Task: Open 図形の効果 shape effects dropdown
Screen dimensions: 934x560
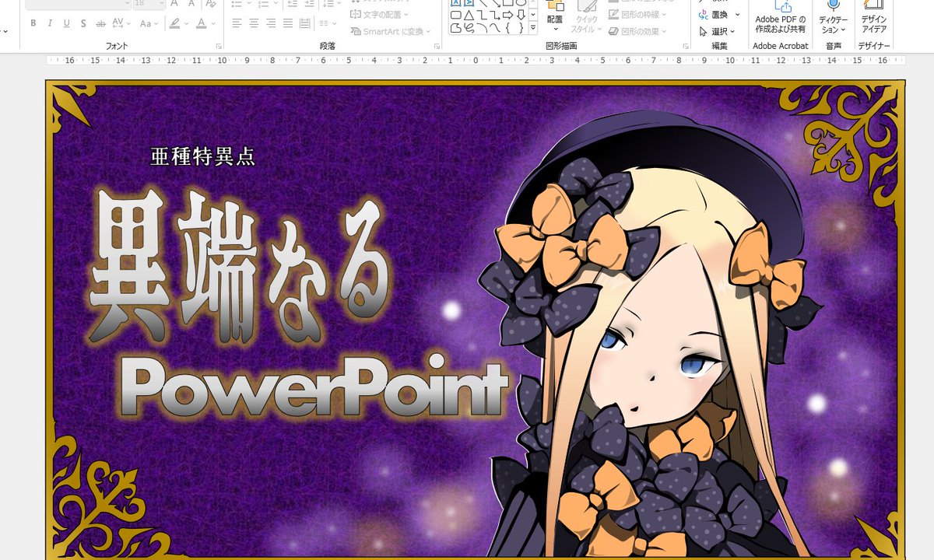Action: (637, 32)
